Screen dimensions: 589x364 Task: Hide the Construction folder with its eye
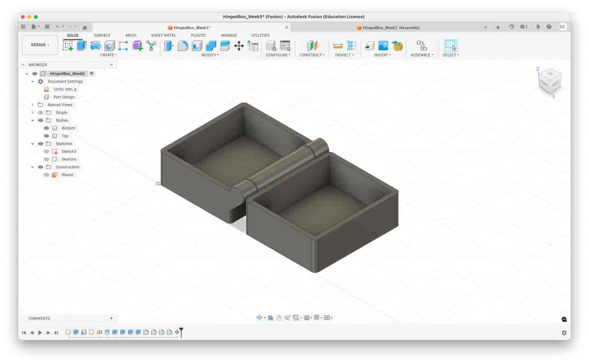click(40, 167)
